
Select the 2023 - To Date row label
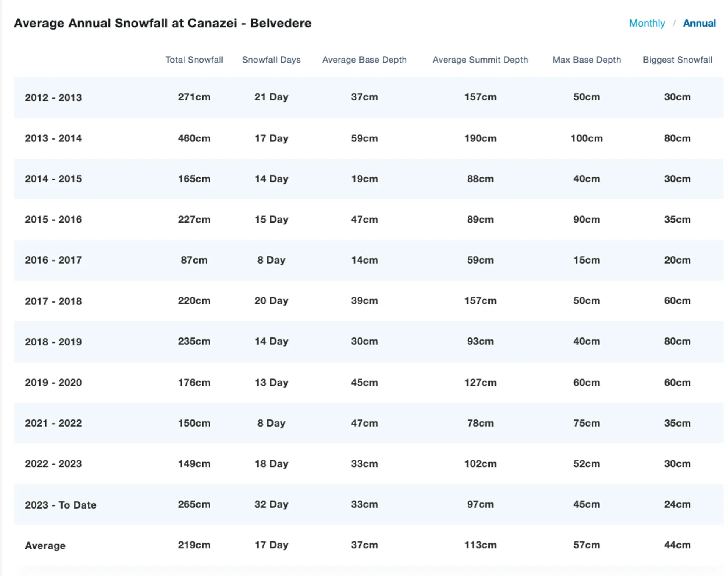(x=61, y=505)
